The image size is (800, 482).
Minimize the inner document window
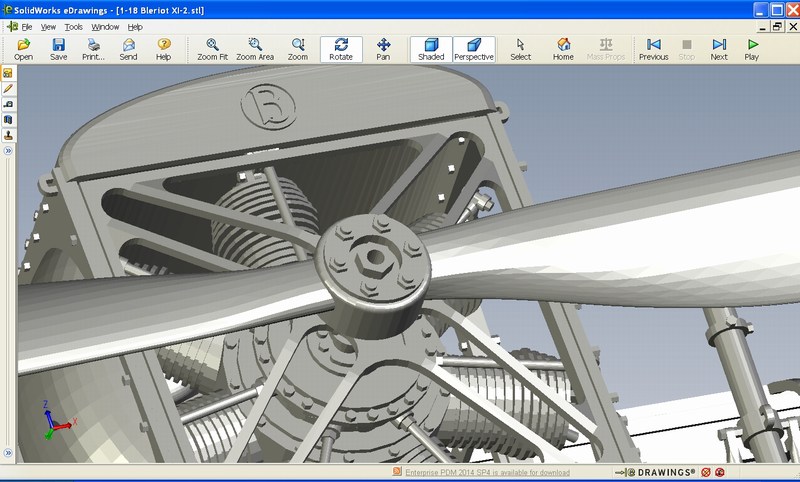[x=763, y=27]
